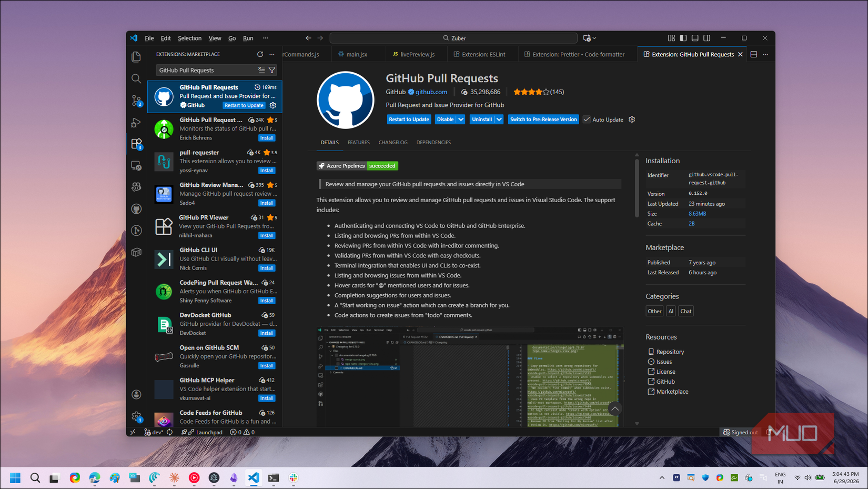
Task: Click the remote window status bar icon
Action: coord(133,432)
